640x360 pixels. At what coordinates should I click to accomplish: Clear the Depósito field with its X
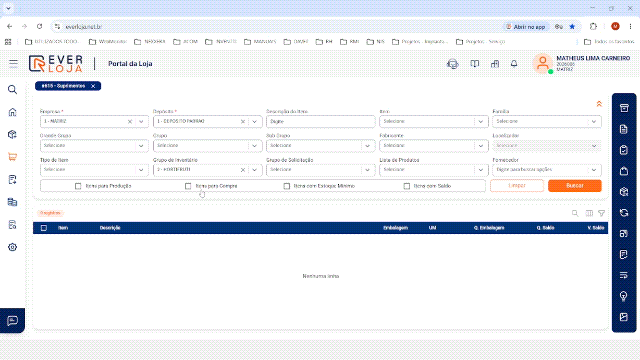[x=243, y=122]
